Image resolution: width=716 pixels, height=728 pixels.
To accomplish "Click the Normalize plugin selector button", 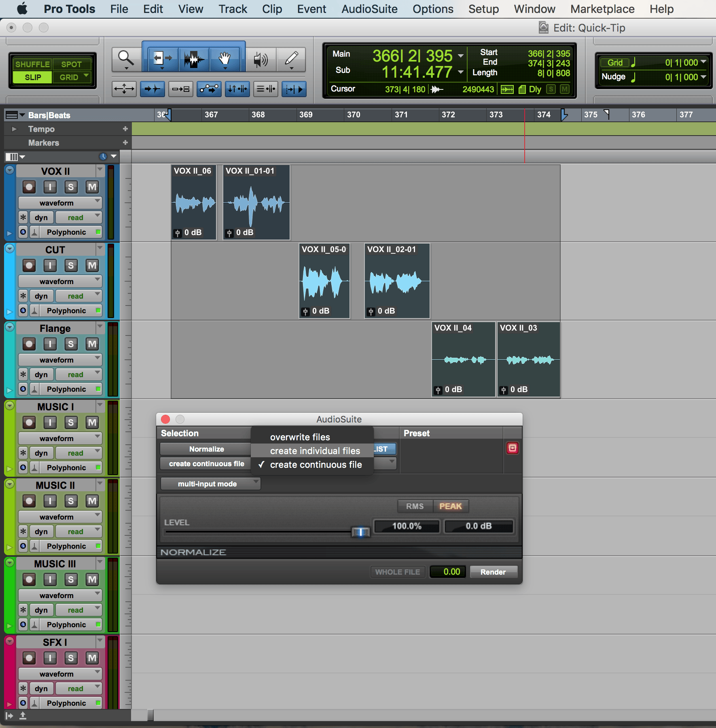I will pyautogui.click(x=206, y=449).
